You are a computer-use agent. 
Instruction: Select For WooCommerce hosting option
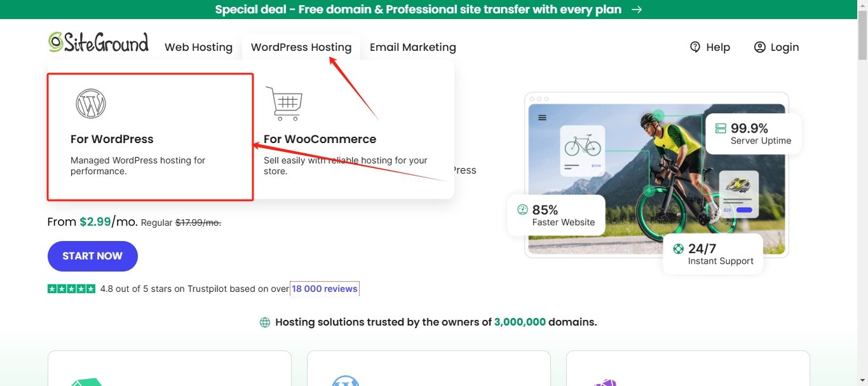(352, 137)
